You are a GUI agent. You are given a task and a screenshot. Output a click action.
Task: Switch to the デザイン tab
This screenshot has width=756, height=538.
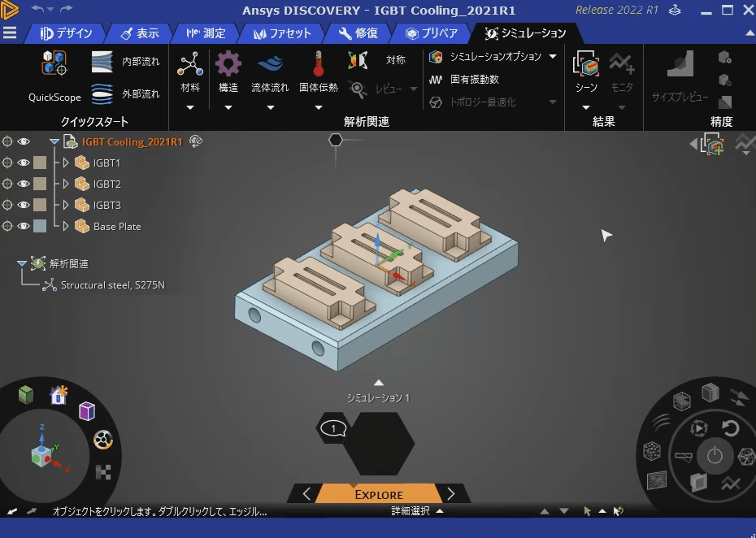point(66,33)
